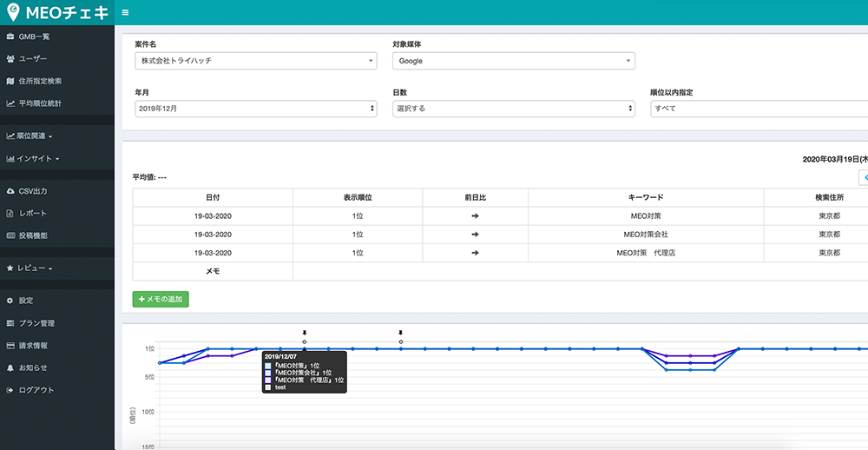
Task: Click the 1位 rank cell for MEO対策会社 row
Action: tap(358, 235)
